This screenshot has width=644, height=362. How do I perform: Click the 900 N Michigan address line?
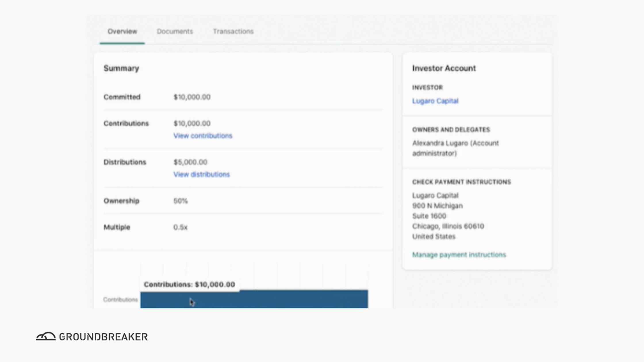click(x=438, y=206)
